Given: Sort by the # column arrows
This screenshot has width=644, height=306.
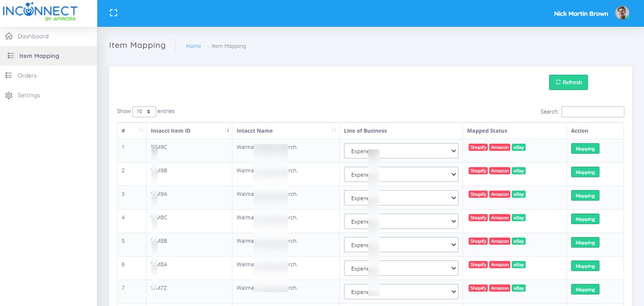Looking at the screenshot, I should click(x=141, y=131).
